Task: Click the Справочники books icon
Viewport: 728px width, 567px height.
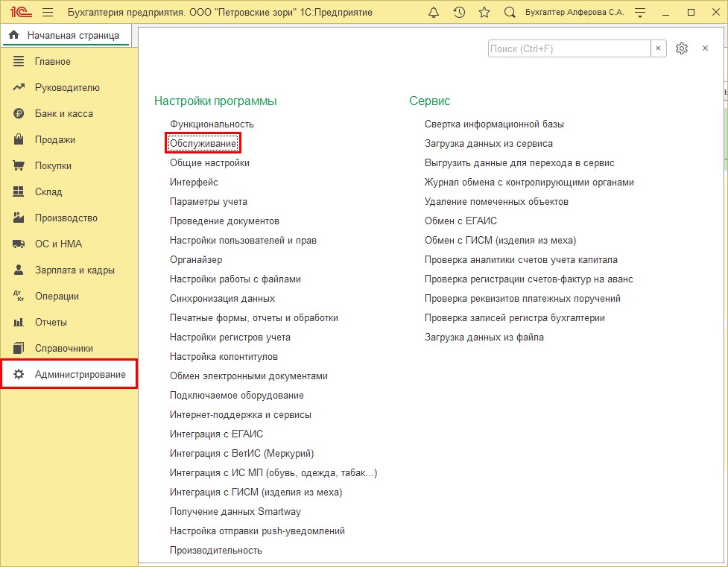Action: coord(19,348)
